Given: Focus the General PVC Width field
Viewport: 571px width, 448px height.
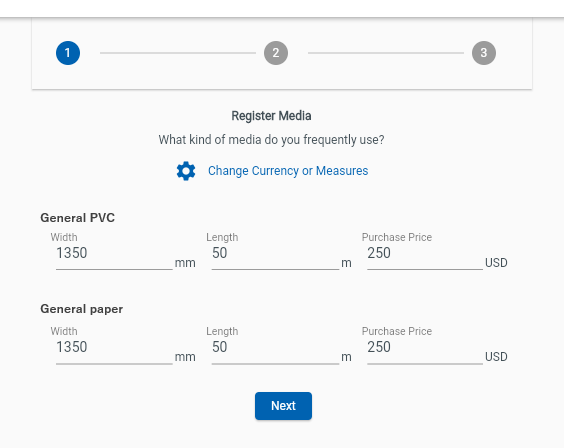Looking at the screenshot, I should 114,253.
